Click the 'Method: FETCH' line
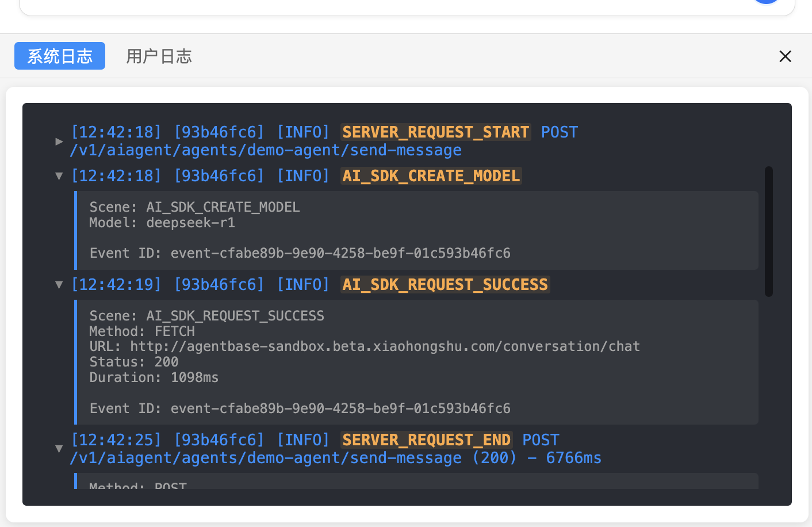This screenshot has height=527, width=812. pos(142,331)
